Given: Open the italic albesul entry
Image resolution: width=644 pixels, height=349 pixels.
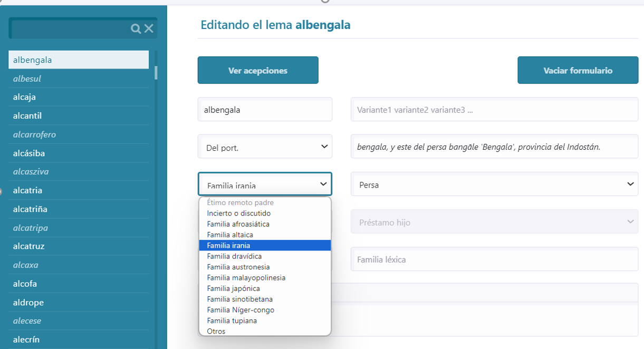Looking at the screenshot, I should click(27, 79).
